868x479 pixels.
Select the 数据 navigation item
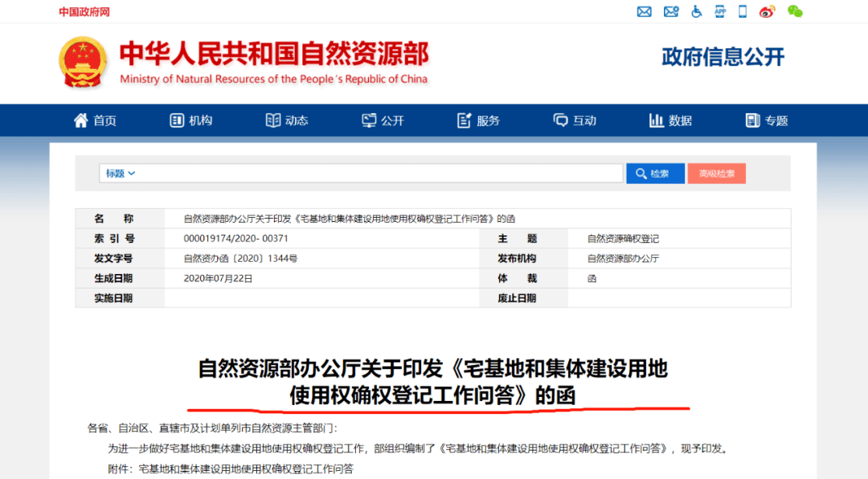coord(670,121)
